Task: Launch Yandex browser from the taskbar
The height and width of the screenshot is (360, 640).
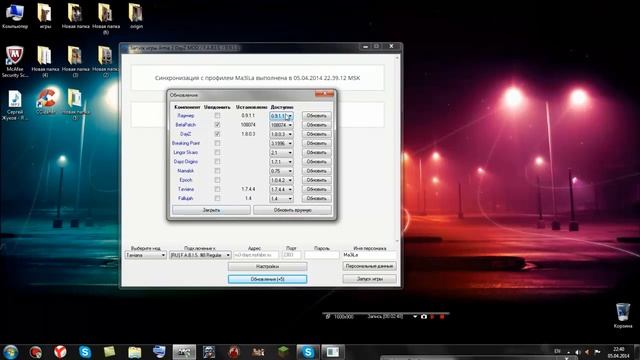Action: (x=60, y=352)
